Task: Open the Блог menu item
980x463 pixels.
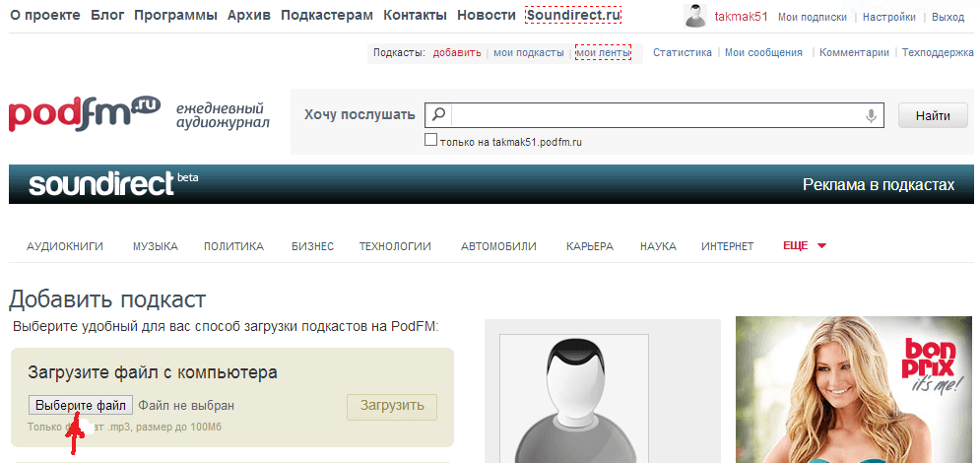Action: (x=107, y=16)
